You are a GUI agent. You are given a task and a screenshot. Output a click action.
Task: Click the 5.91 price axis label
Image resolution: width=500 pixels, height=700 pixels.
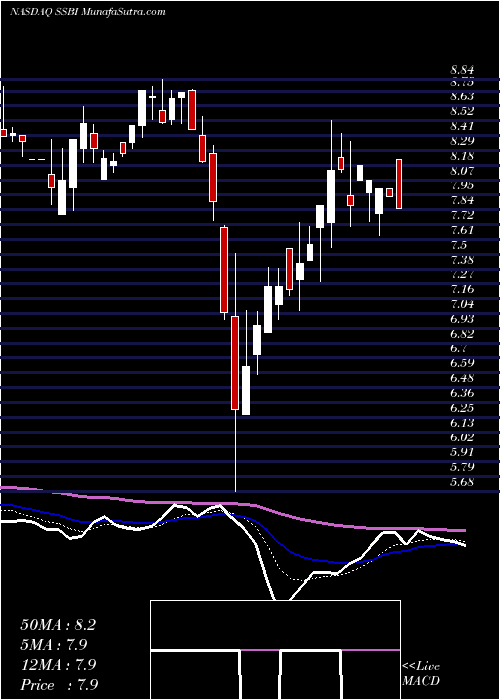pyautogui.click(x=462, y=452)
